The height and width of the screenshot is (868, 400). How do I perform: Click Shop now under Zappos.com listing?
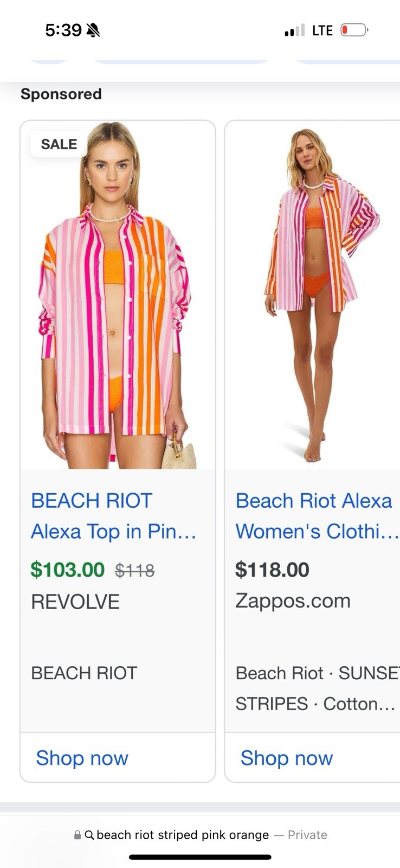click(287, 758)
